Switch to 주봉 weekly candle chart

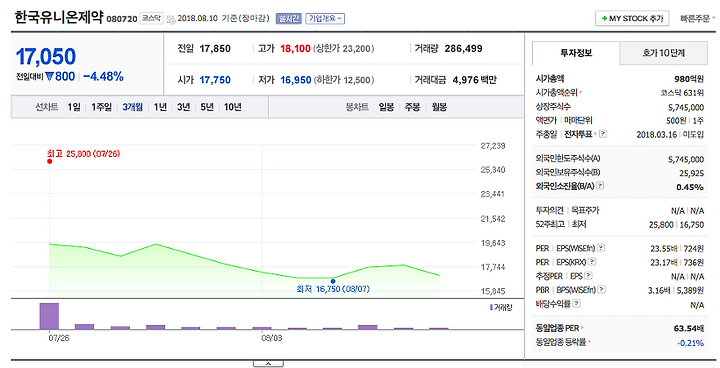coord(412,107)
